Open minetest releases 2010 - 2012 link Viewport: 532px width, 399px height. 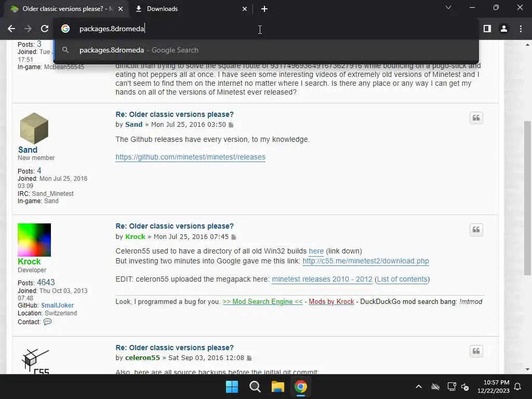coord(322,279)
